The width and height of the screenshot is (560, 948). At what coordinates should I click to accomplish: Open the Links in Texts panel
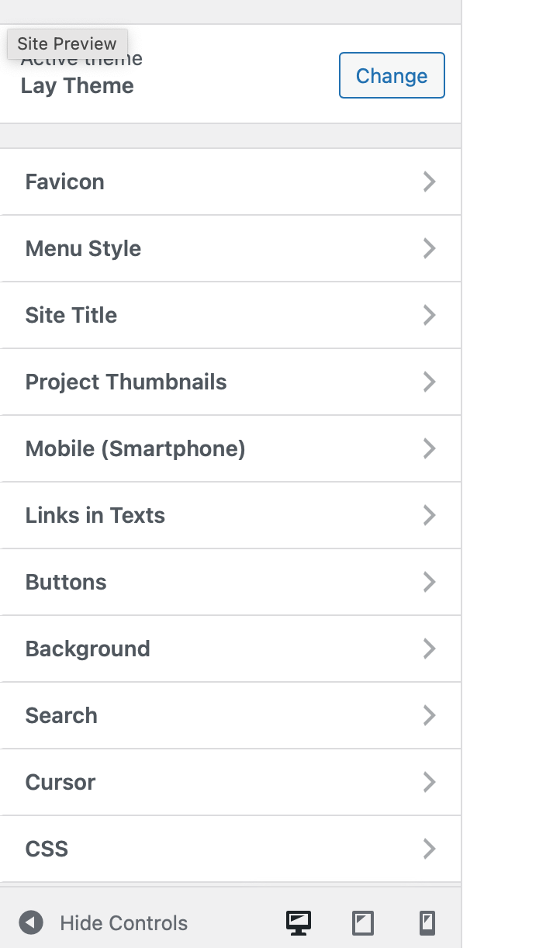click(230, 515)
